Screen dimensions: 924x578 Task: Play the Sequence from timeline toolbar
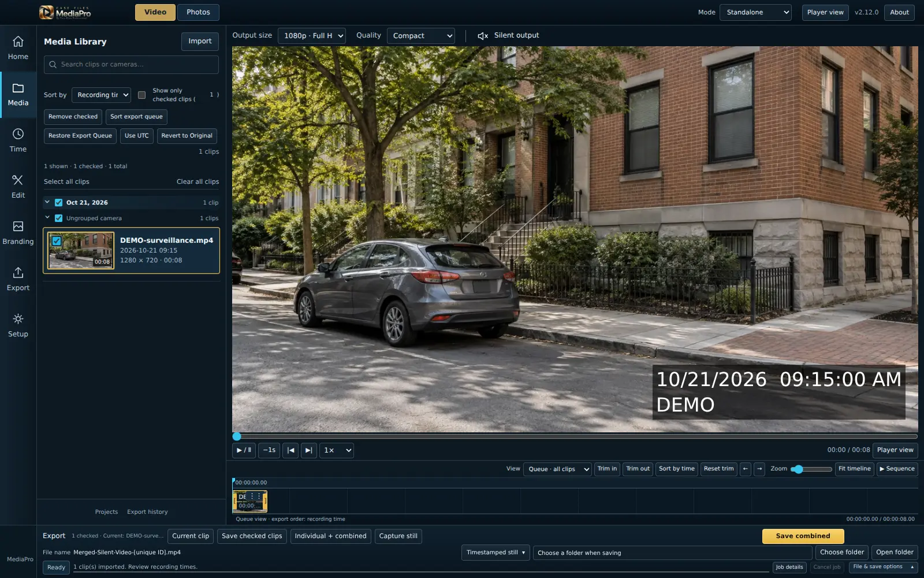[x=897, y=469]
